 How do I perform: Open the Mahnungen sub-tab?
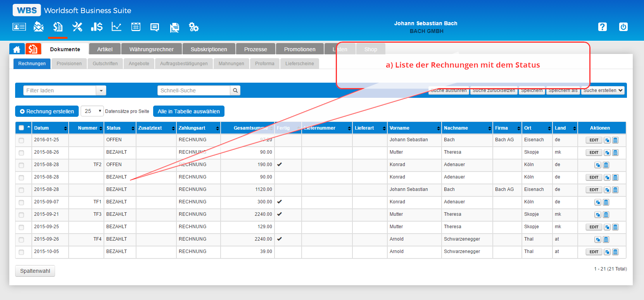click(231, 64)
